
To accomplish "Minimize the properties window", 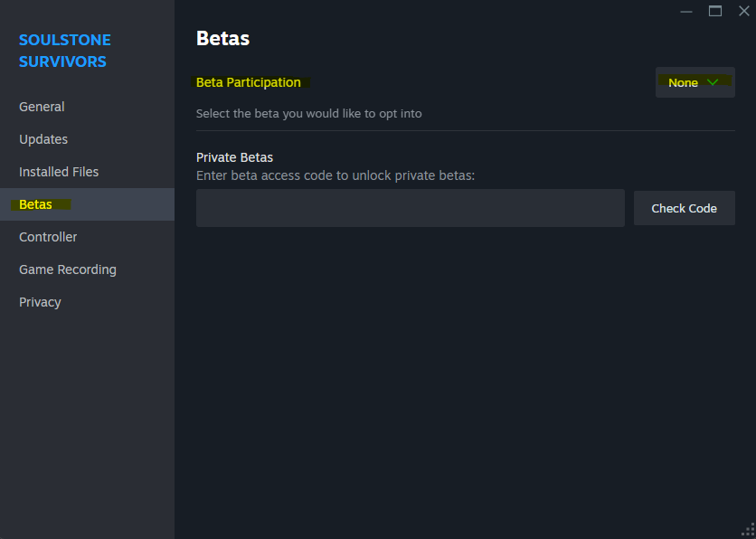I will (x=686, y=11).
